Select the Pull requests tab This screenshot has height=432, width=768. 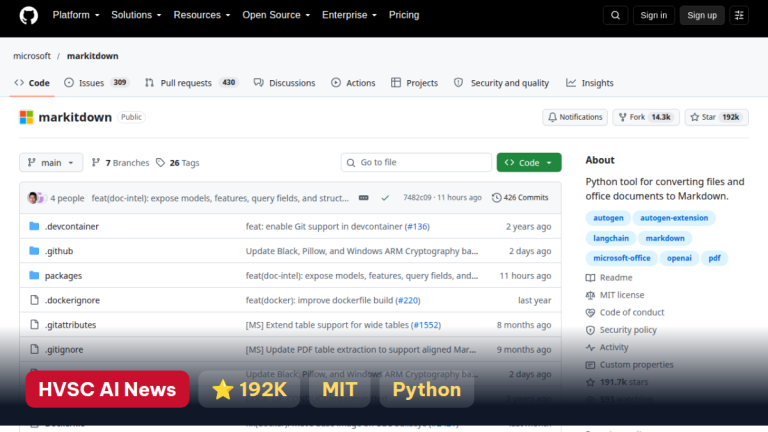pyautogui.click(x=192, y=83)
